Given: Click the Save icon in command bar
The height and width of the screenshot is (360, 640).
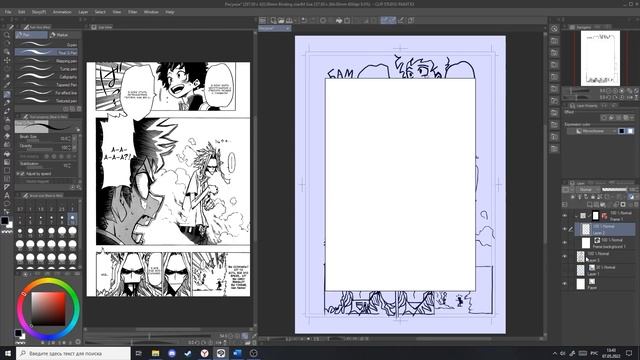Looking at the screenshot, I should (x=289, y=20).
